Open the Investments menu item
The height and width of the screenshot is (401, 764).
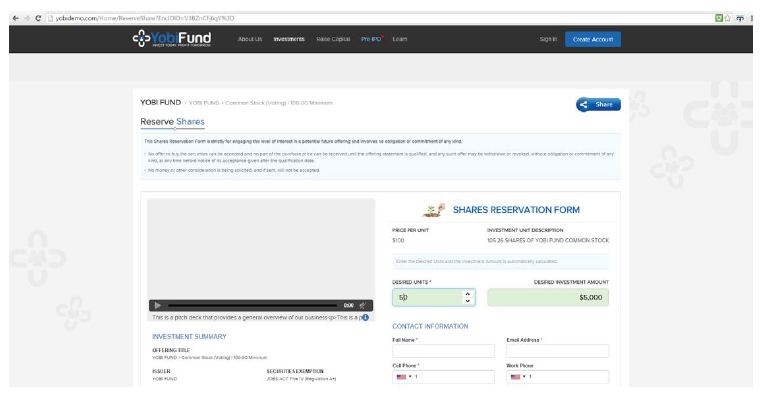point(289,39)
